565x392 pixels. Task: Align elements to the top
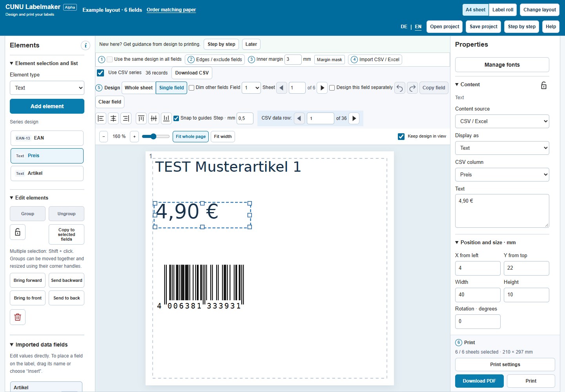point(141,118)
